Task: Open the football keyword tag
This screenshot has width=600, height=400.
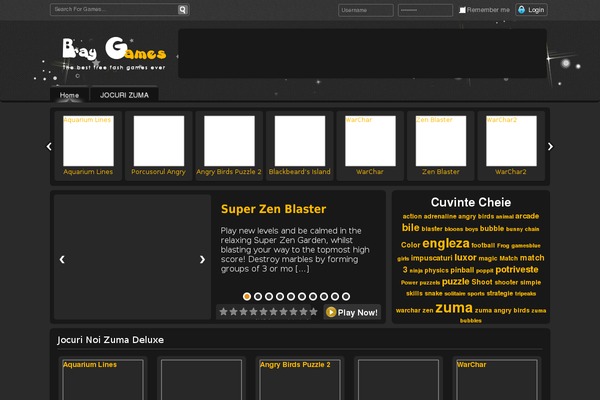Action: point(483,245)
